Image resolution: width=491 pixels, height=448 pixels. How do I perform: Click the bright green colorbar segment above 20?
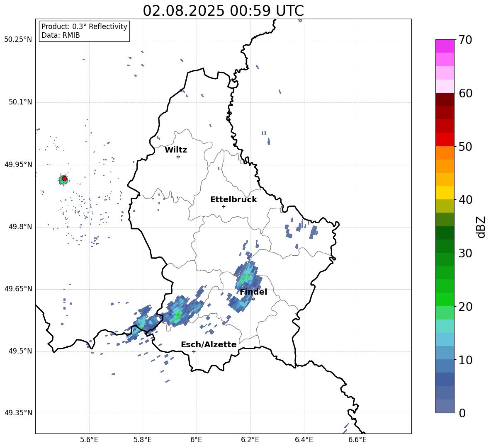pos(445,299)
